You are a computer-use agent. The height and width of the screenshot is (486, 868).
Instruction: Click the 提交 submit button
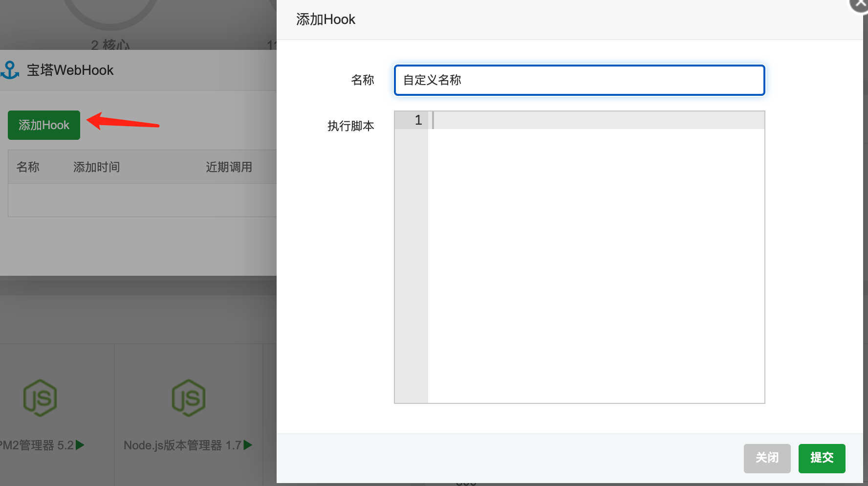pyautogui.click(x=822, y=458)
